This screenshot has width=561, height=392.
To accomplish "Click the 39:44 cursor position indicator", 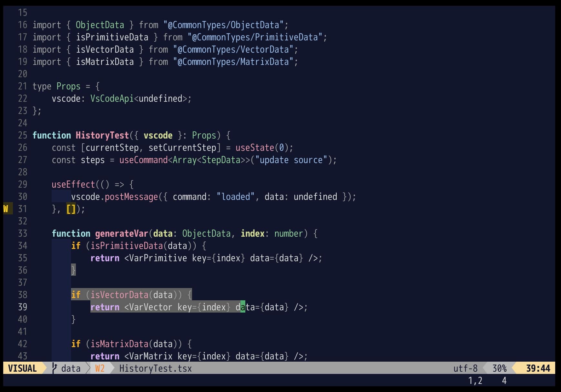I will (x=538, y=368).
